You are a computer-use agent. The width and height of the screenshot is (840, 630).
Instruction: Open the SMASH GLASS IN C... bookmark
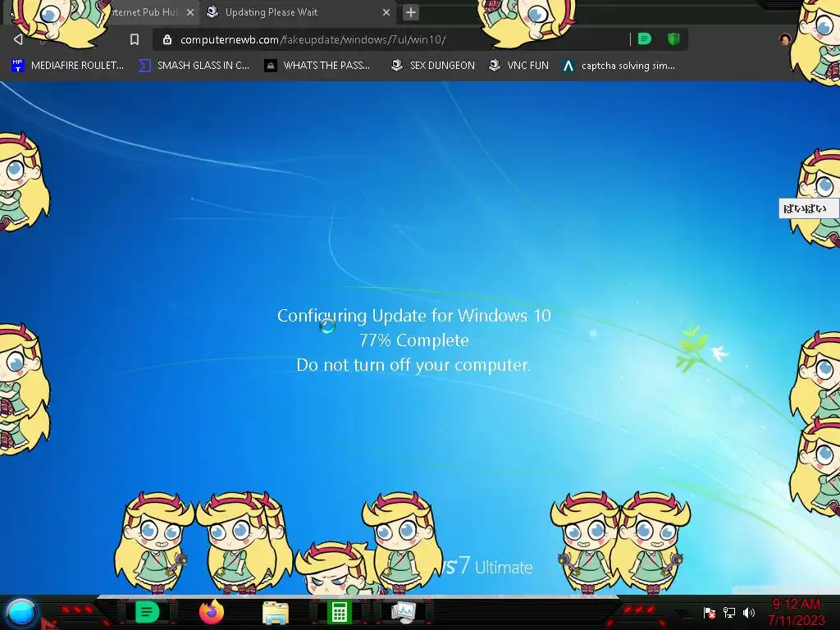coord(194,66)
